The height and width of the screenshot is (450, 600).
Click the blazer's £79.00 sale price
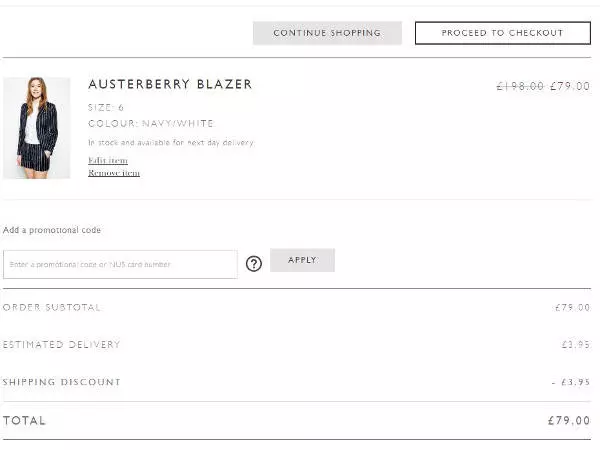pyautogui.click(x=570, y=87)
